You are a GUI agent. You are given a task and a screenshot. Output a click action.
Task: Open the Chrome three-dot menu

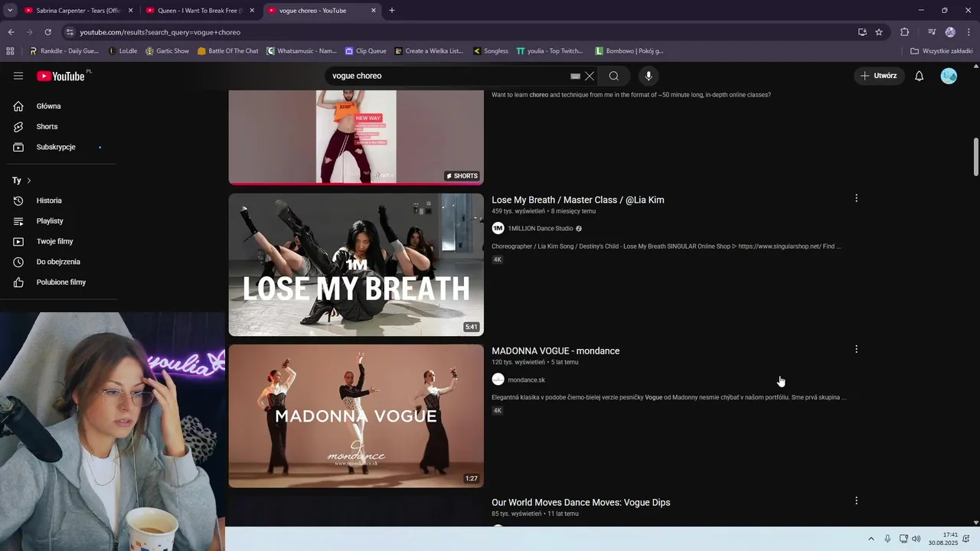[x=969, y=32]
